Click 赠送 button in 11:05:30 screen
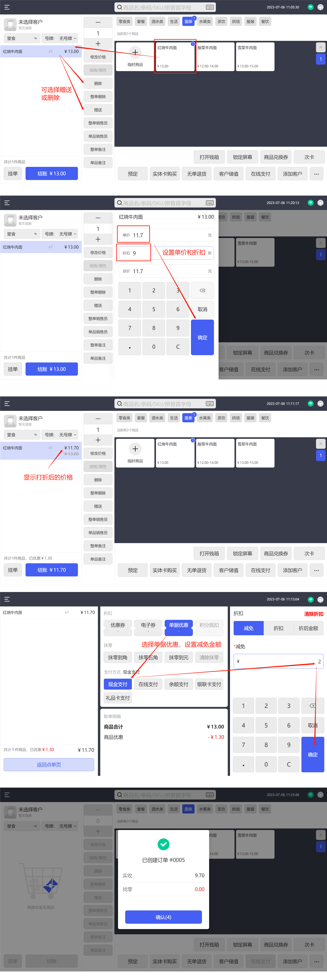The image size is (327, 980). click(98, 110)
